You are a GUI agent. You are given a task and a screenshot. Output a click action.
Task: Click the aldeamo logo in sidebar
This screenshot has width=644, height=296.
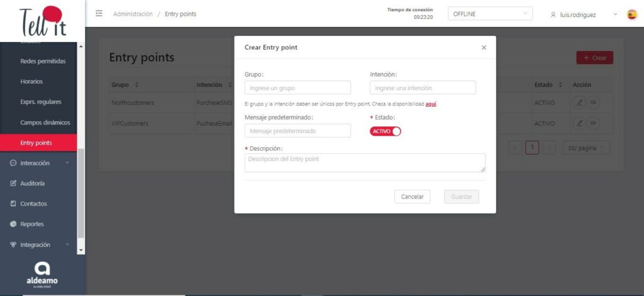coord(42,274)
